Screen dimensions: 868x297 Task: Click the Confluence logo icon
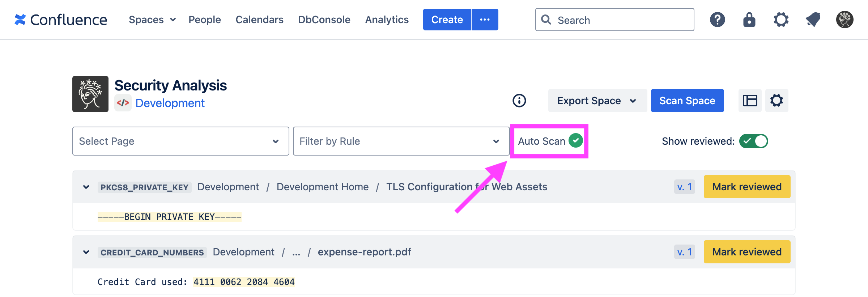pos(20,20)
